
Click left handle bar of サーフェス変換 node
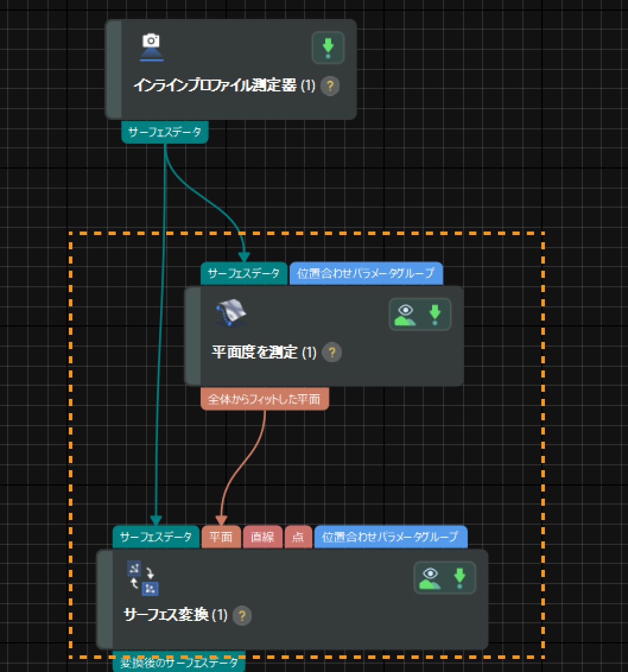pyautogui.click(x=104, y=600)
